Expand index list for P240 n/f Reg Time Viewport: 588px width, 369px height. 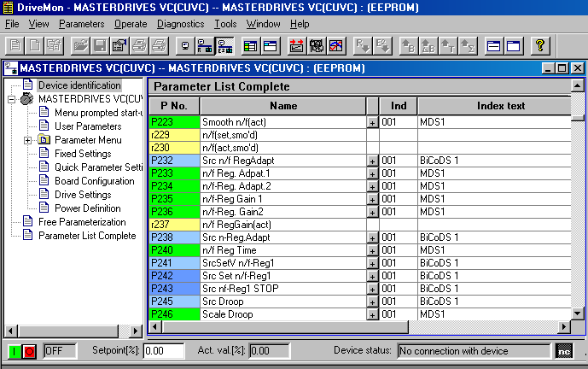point(372,251)
